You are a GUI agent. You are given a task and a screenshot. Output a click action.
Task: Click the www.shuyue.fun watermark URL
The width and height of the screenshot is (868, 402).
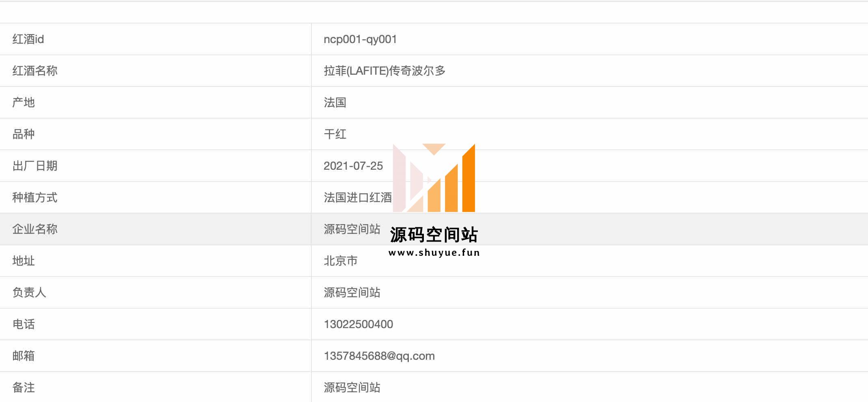pyautogui.click(x=434, y=253)
